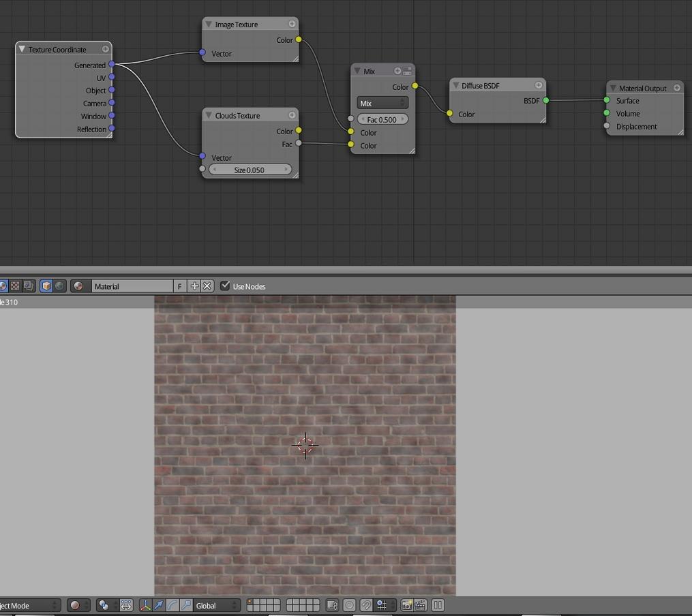This screenshot has height=616, width=692.
Task: Hide unused sockets on Mix node
Action: [397, 71]
